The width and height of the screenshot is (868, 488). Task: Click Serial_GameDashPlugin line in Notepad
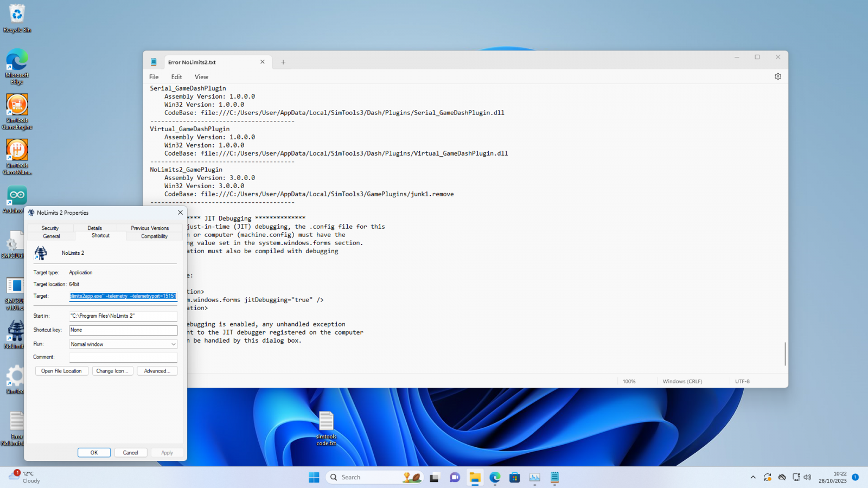point(188,88)
